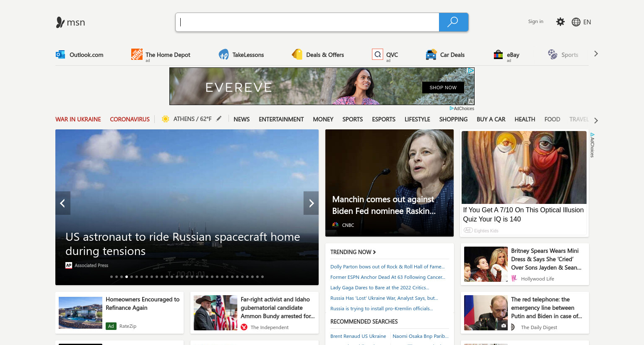The height and width of the screenshot is (345, 644).
Task: Open the TakeLessons shortcut icon
Action: pos(223,54)
